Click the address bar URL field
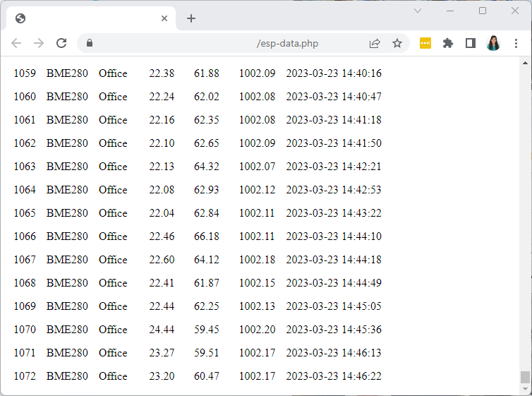The width and height of the screenshot is (532, 396). (x=233, y=43)
